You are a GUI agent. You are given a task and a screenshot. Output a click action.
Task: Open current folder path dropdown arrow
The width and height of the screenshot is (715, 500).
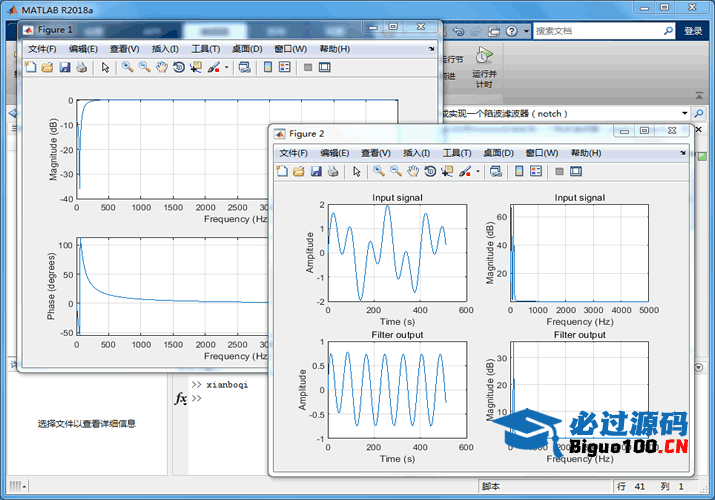tap(684, 113)
